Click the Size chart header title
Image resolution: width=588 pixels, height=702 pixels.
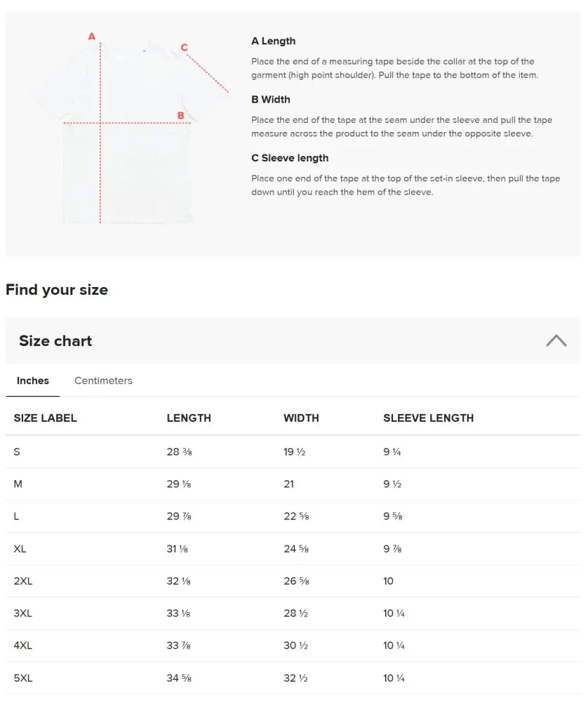click(55, 340)
